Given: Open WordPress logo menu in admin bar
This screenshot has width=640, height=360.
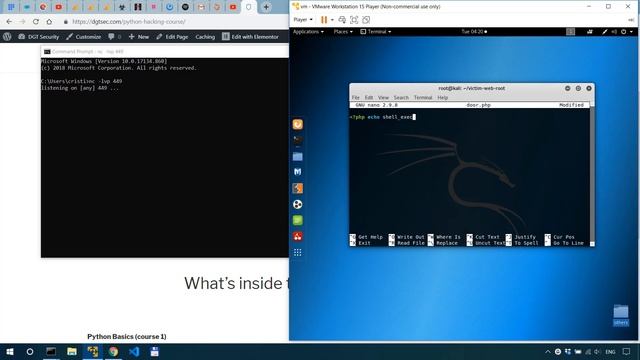Looking at the screenshot, I should [x=7, y=36].
